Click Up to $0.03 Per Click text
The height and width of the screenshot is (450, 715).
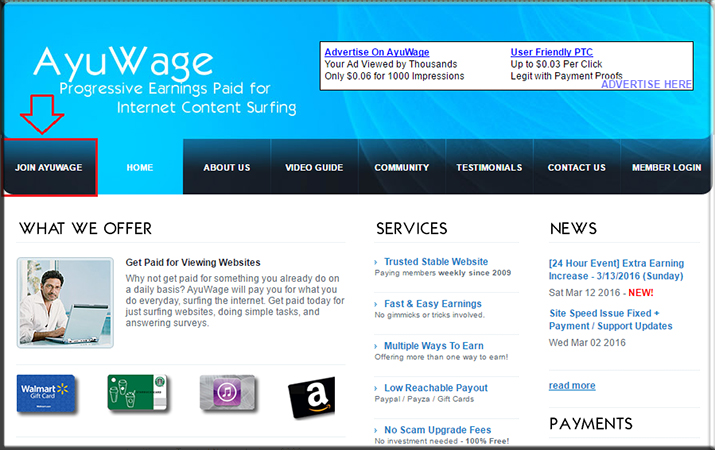pos(556,64)
